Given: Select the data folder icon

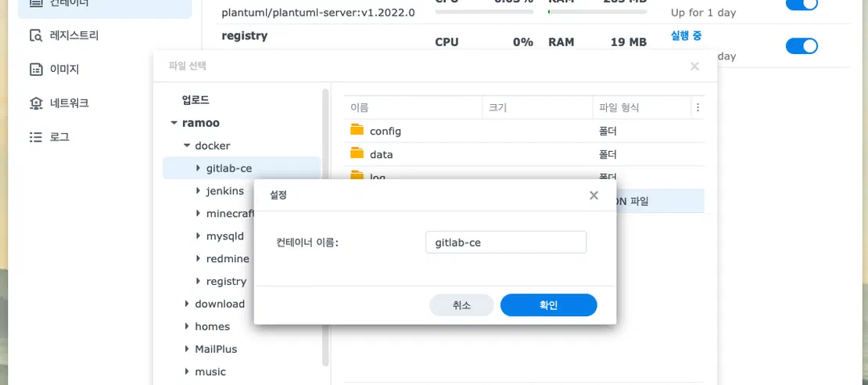Looking at the screenshot, I should click(x=357, y=153).
